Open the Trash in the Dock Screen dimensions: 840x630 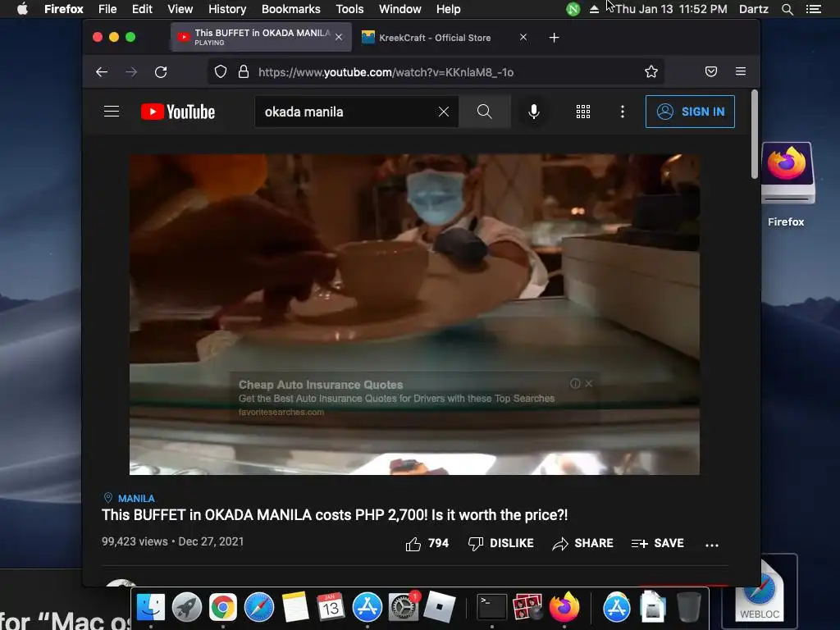click(x=689, y=607)
